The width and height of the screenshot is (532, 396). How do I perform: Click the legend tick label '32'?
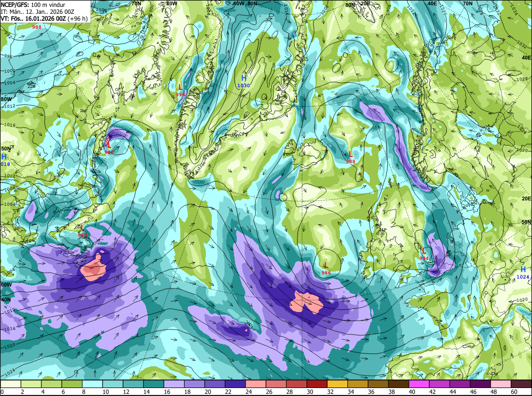329,392
